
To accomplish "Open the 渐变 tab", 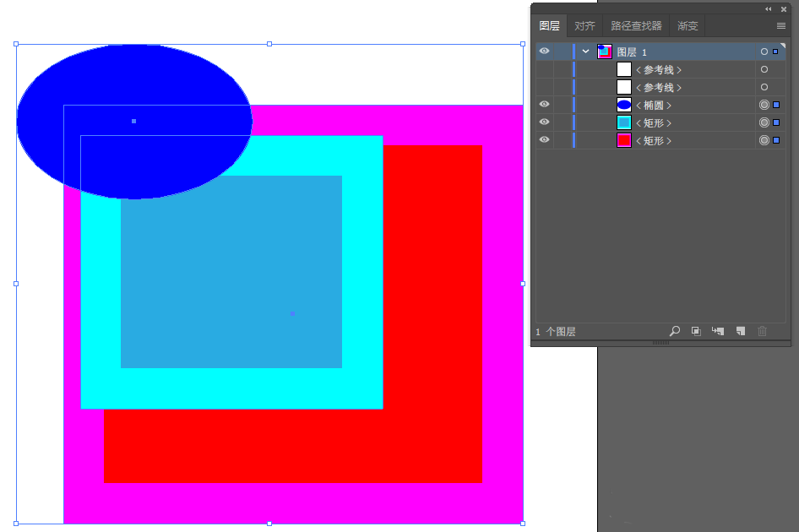I will pos(688,25).
